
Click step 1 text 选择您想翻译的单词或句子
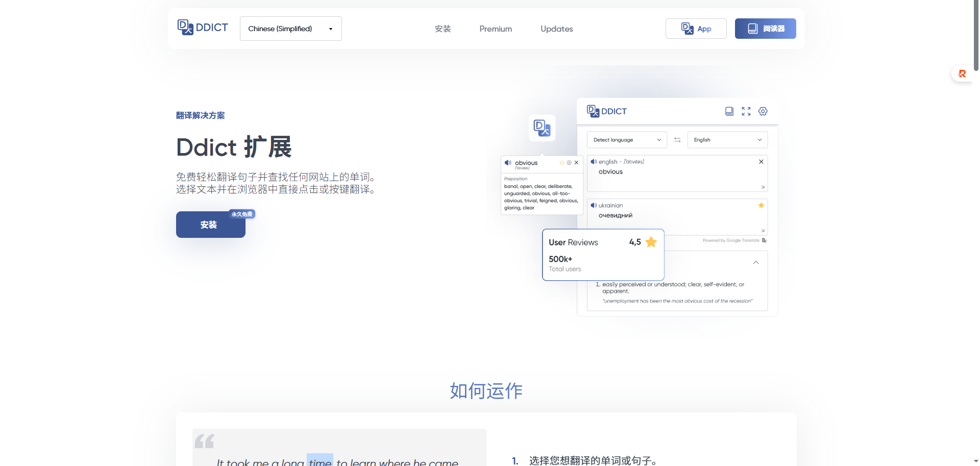pyautogui.click(x=593, y=460)
